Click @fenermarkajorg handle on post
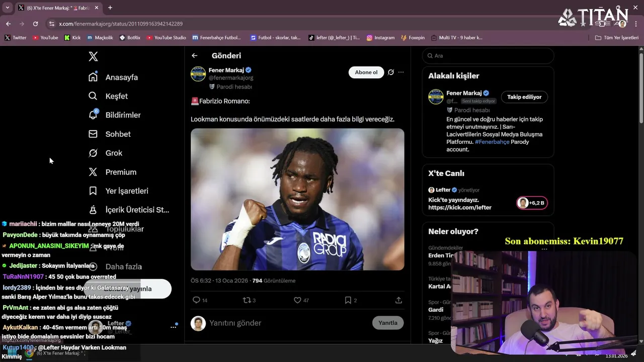This screenshot has height=362, width=644. [231, 78]
